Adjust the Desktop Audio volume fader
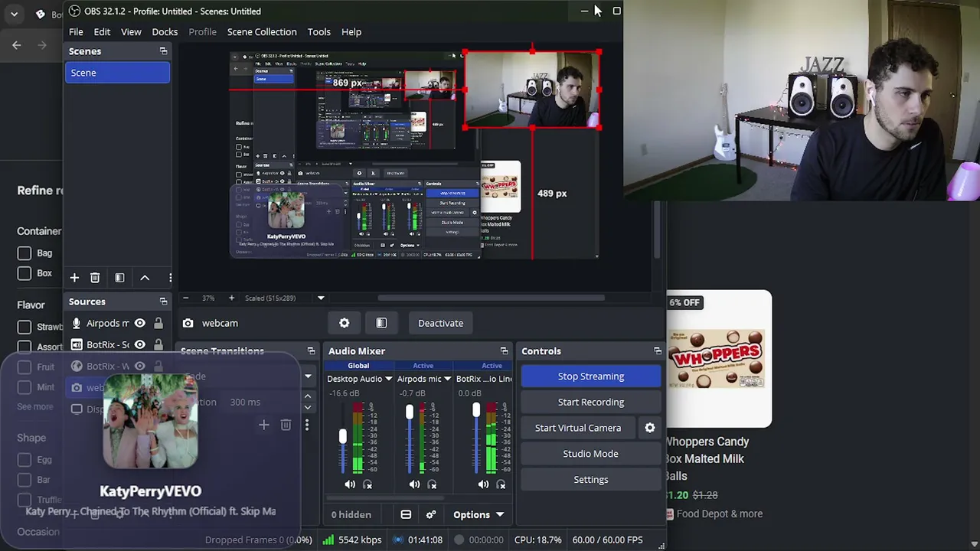 (342, 436)
